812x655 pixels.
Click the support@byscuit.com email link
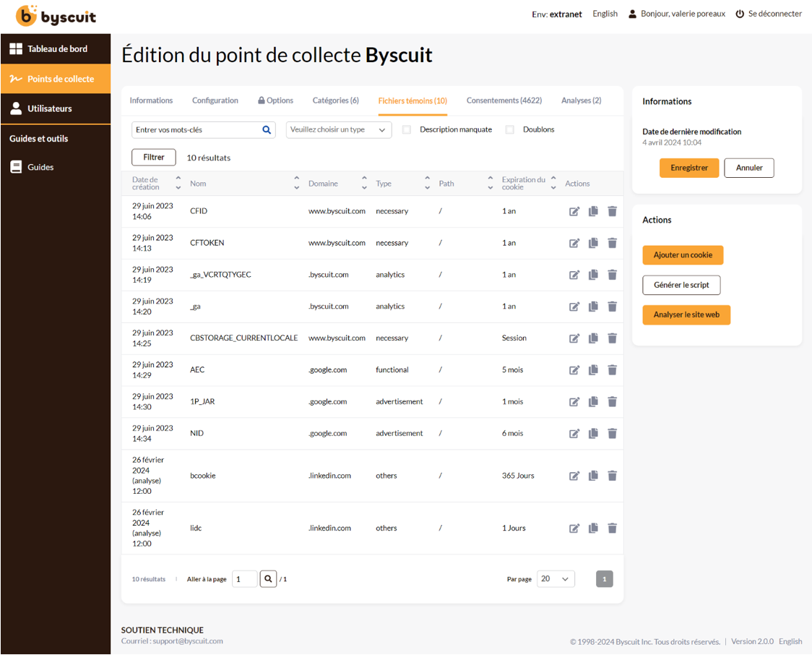pyautogui.click(x=188, y=641)
